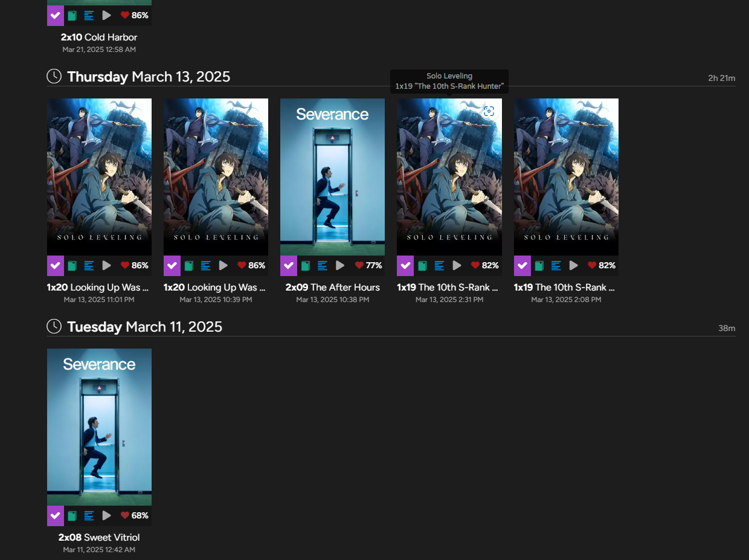Open the 2x10 Cold Harbor episode page

(98, 37)
